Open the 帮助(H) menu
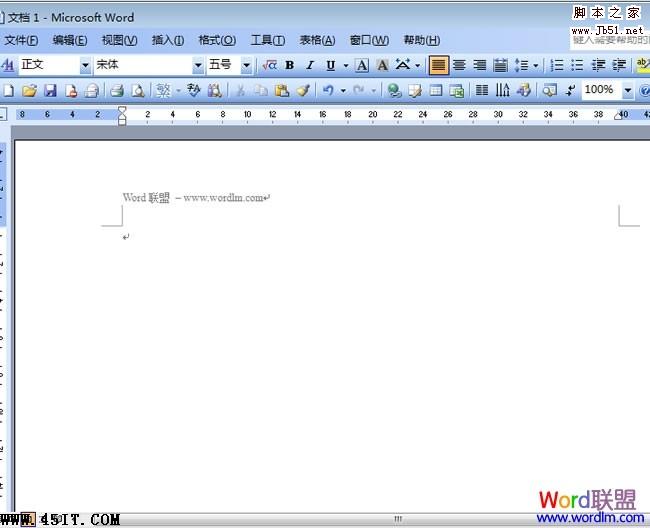The image size is (650, 528). (x=422, y=40)
